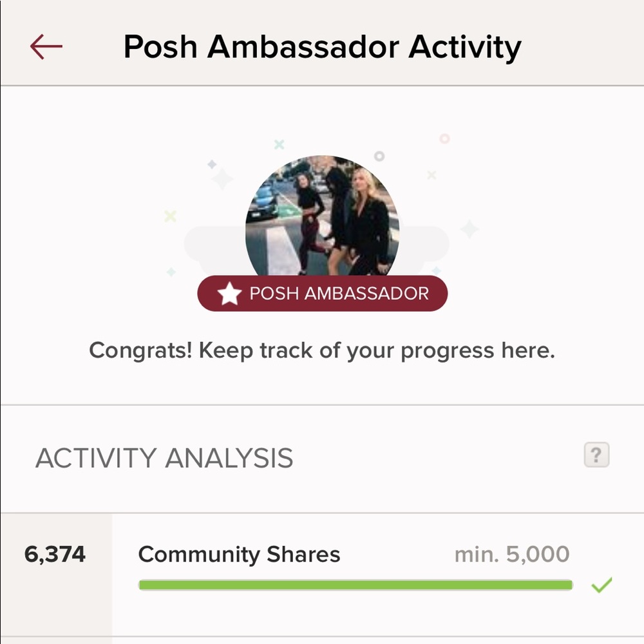644x644 pixels.
Task: Click the green Community Shares progress bar
Action: coord(354,584)
